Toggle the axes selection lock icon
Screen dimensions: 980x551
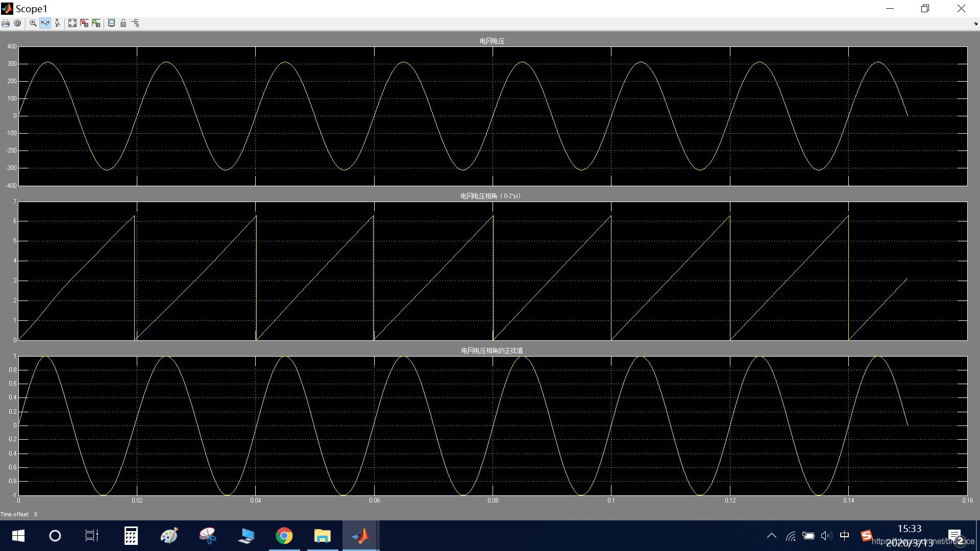click(x=123, y=23)
